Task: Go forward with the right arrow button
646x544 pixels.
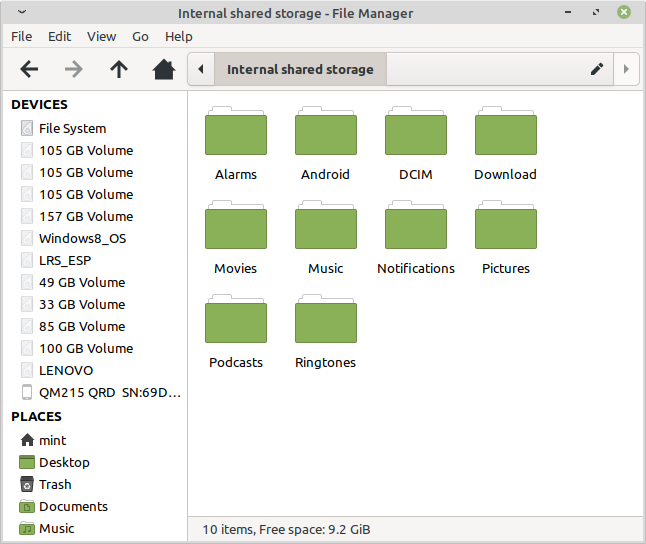Action: [x=74, y=69]
